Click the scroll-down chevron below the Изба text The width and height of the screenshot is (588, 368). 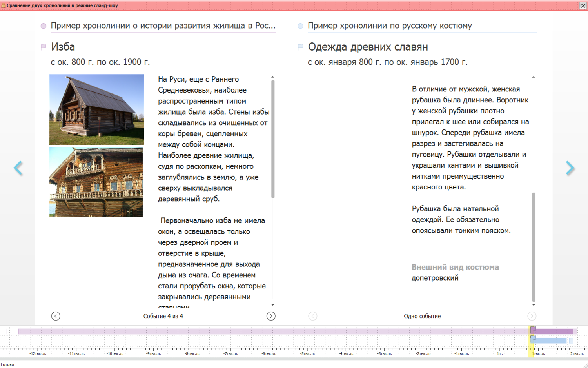(273, 306)
